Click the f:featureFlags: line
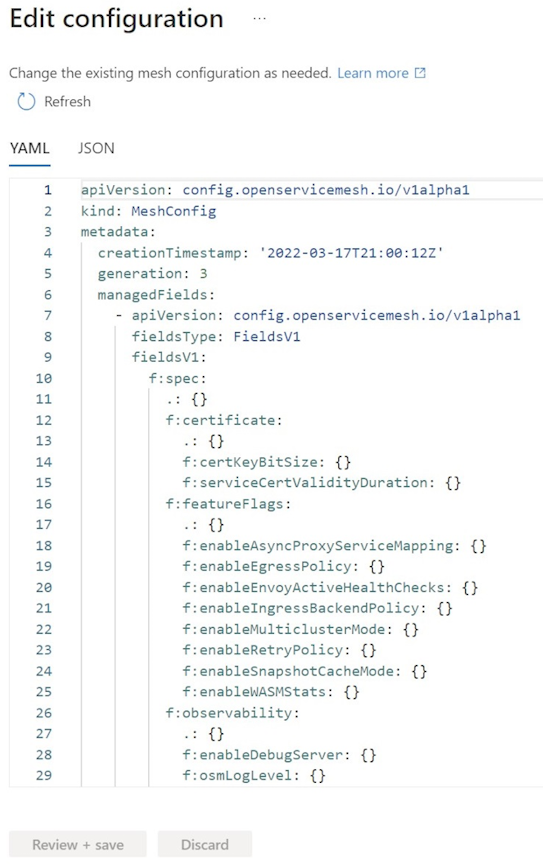The width and height of the screenshot is (543, 865). point(228,504)
